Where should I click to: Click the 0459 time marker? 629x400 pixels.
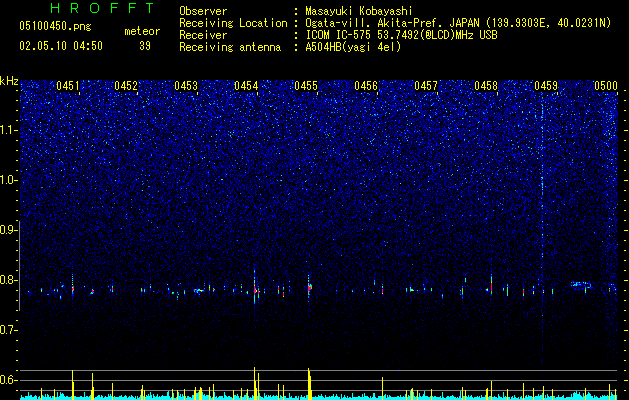tap(546, 86)
